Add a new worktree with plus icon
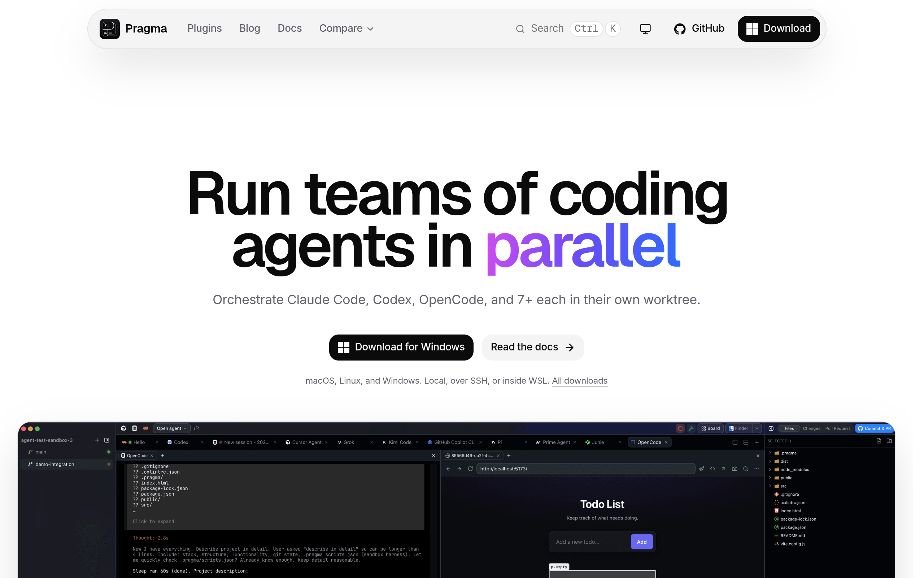This screenshot has height=578, width=924. 97,440
